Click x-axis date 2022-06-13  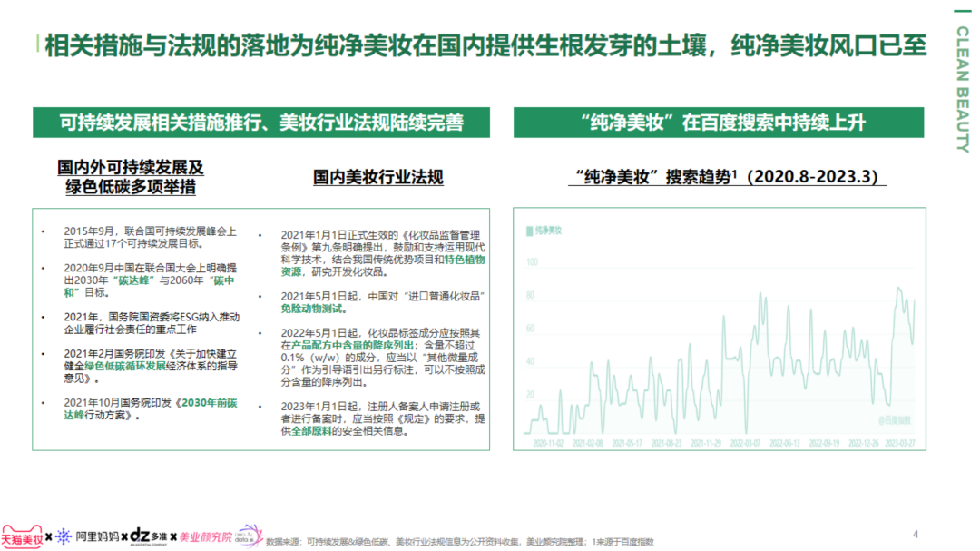tap(784, 443)
